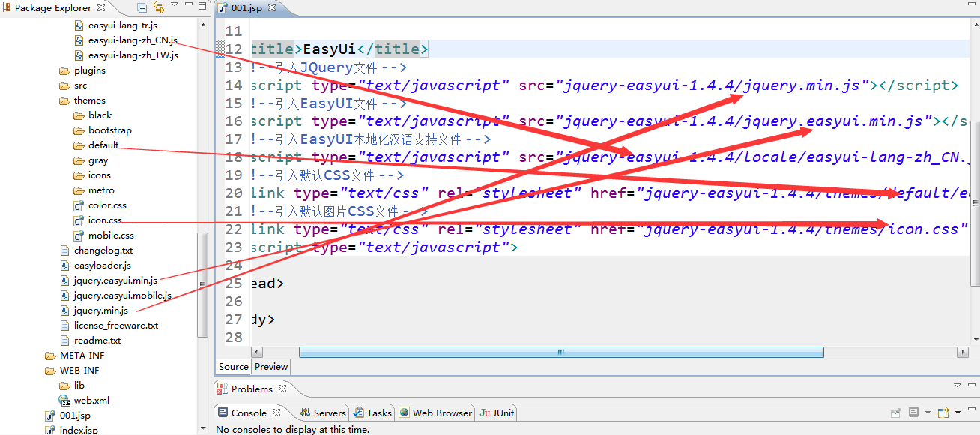Click line number 25 in editor
The height and width of the screenshot is (435, 980).
(234, 283)
